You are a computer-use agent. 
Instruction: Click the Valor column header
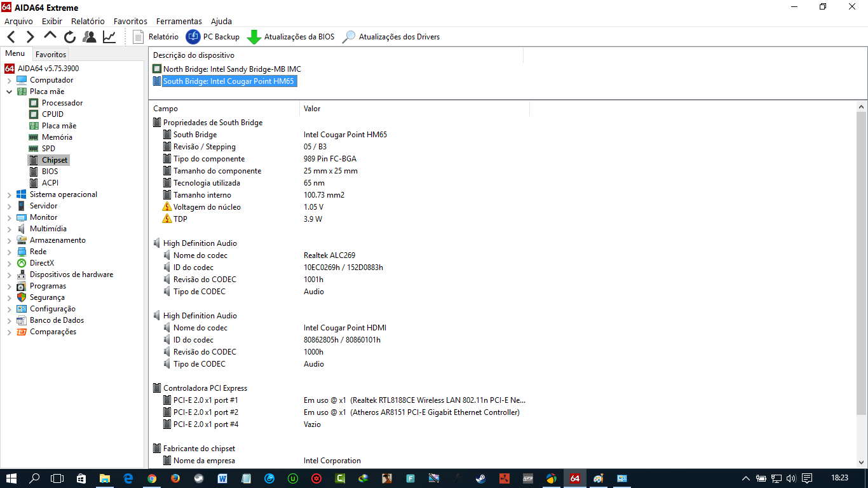pos(414,109)
